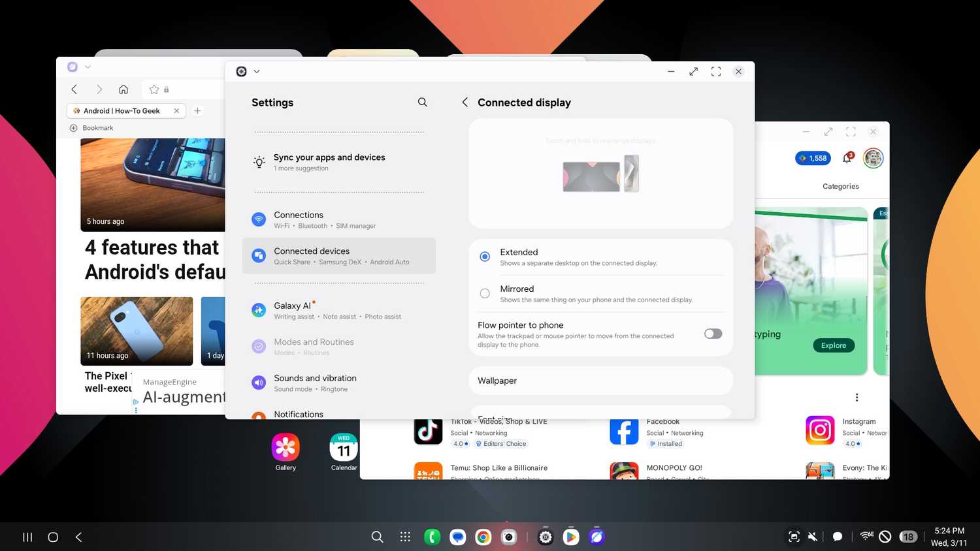The image size is (980, 551).
Task: Open Connections settings item
Action: [339, 219]
